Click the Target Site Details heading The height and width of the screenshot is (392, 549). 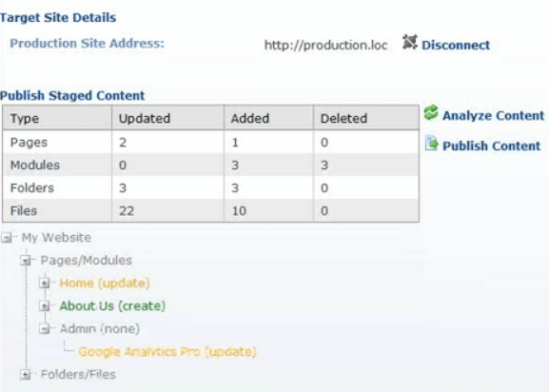tap(58, 17)
